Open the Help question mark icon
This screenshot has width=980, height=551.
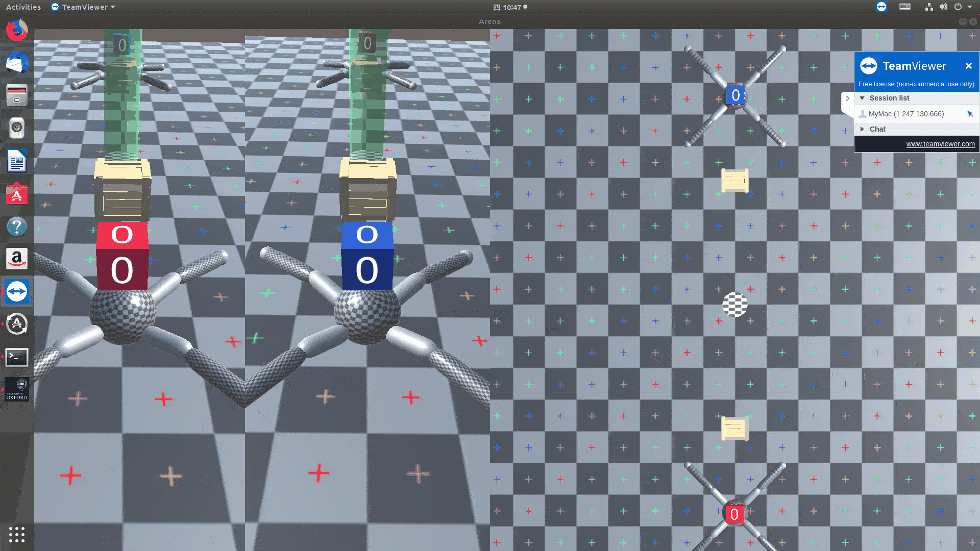pyautogui.click(x=17, y=227)
